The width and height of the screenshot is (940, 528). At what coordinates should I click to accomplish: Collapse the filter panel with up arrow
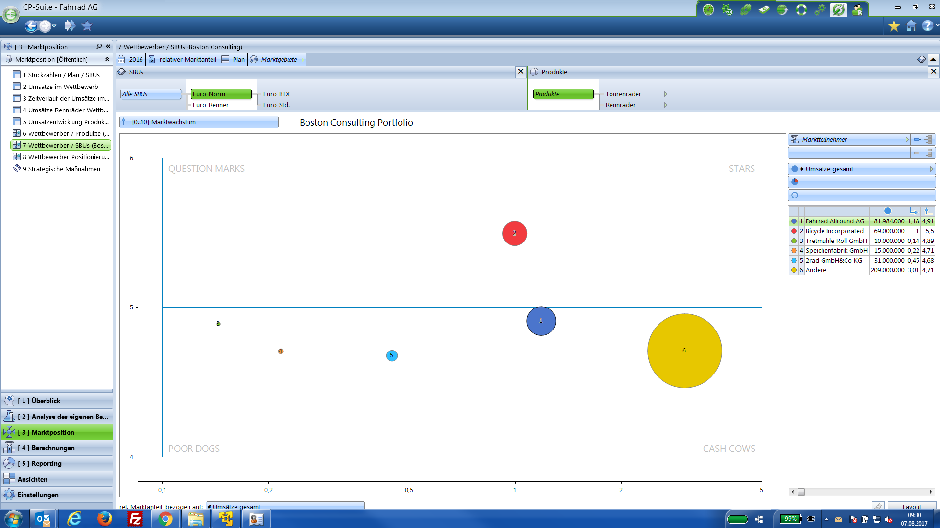[933, 59]
